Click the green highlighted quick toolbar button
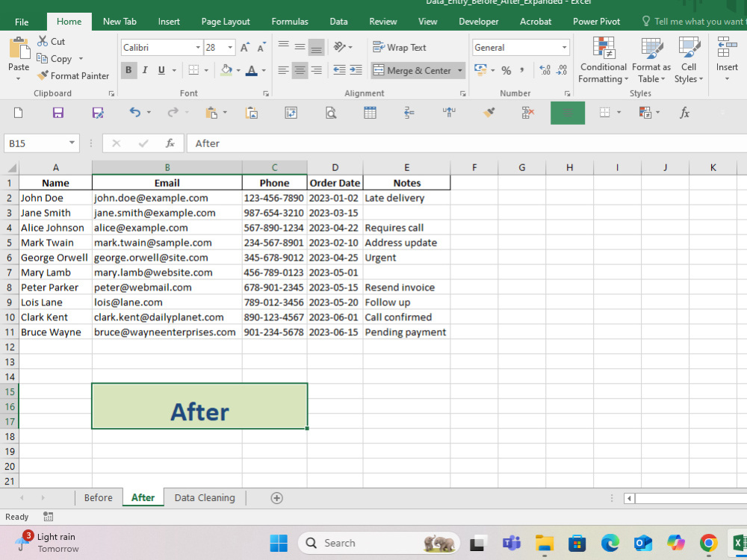This screenshot has height=560, width=747. click(x=568, y=113)
